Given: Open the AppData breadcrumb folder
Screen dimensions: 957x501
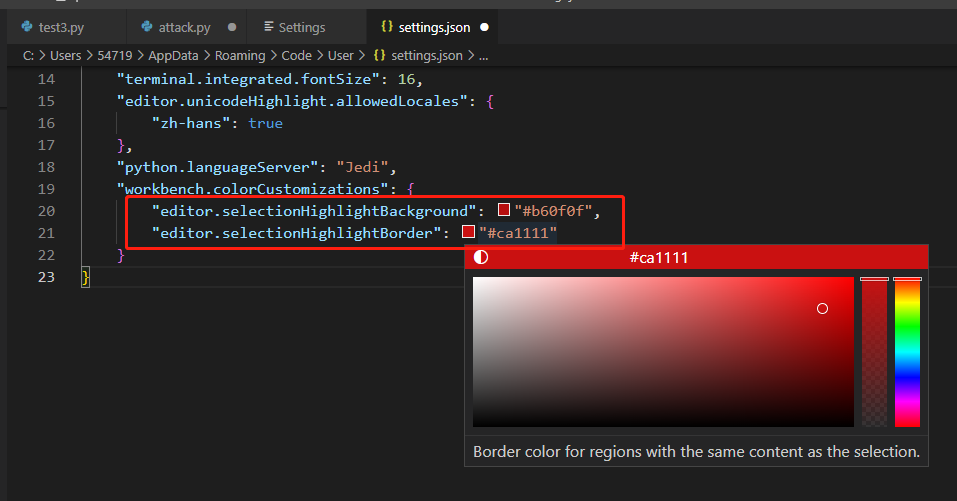Looking at the screenshot, I should point(173,56).
